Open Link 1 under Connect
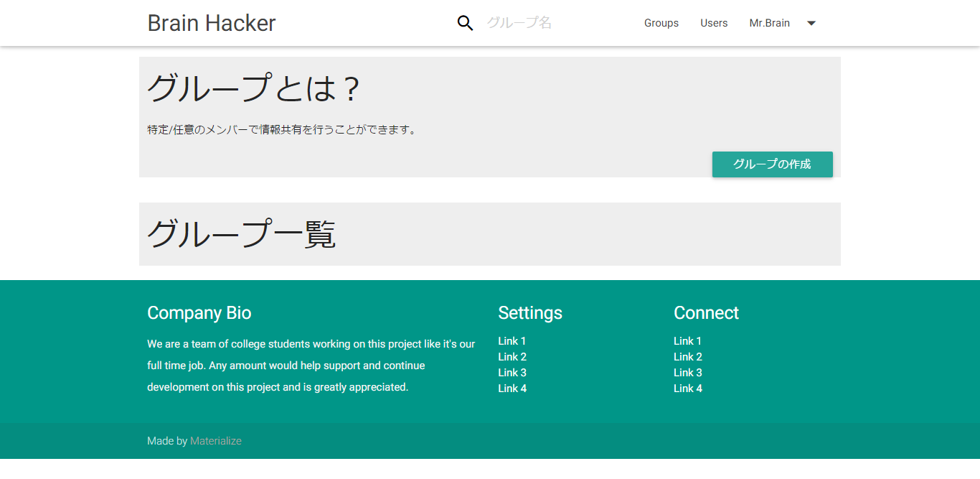Viewport: 980px width, 479px height. (687, 341)
